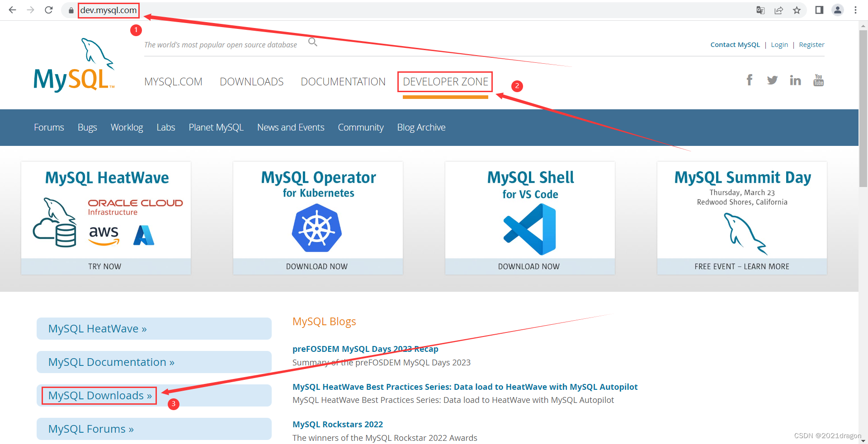Open the DOWNLOADS nav item

[252, 82]
